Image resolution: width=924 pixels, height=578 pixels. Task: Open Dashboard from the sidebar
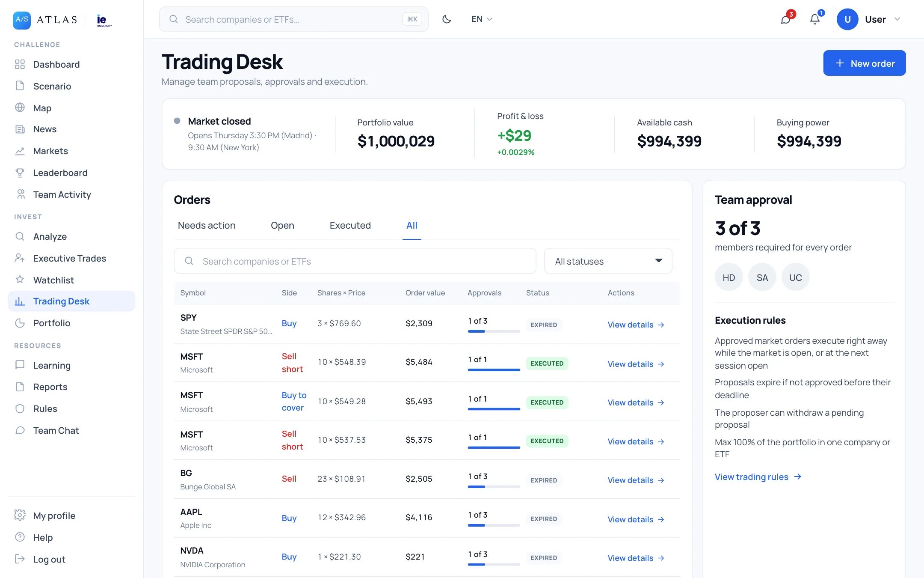point(71,64)
